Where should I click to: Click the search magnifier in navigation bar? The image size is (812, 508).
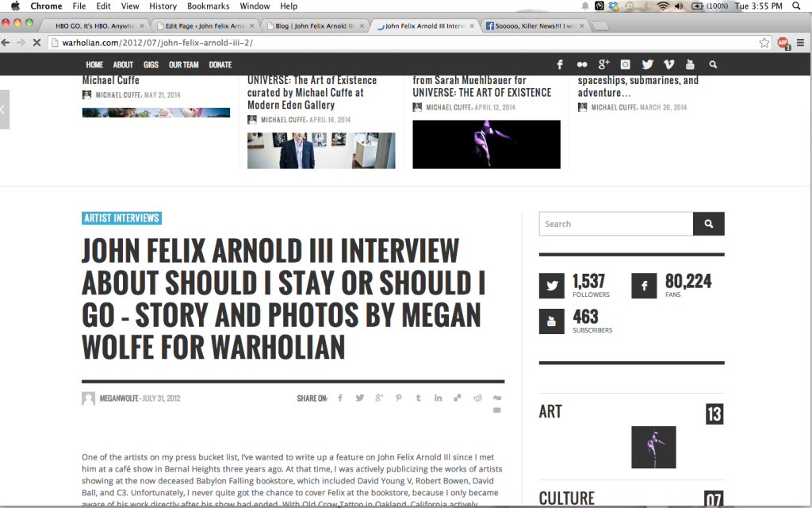coord(713,65)
